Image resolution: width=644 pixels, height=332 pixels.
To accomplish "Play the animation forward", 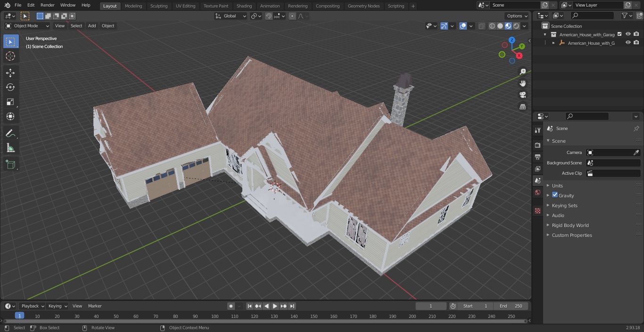I will click(x=275, y=306).
